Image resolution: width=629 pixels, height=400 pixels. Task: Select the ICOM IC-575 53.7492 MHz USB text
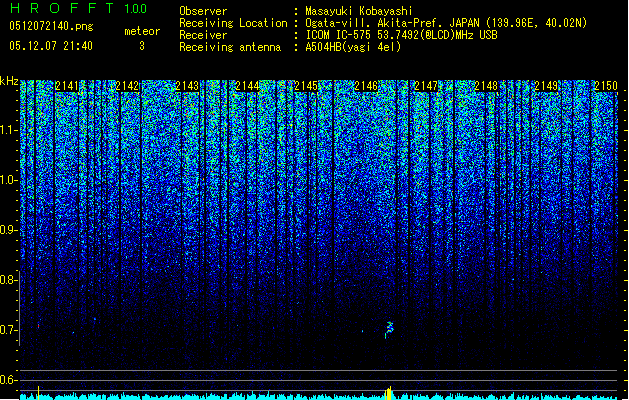pyautogui.click(x=401, y=35)
